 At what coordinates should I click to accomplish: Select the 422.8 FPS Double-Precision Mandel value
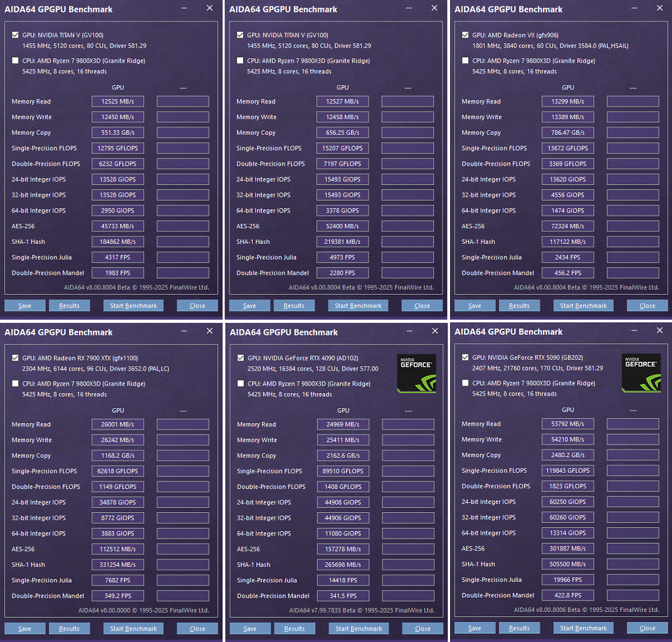pyautogui.click(x=568, y=595)
